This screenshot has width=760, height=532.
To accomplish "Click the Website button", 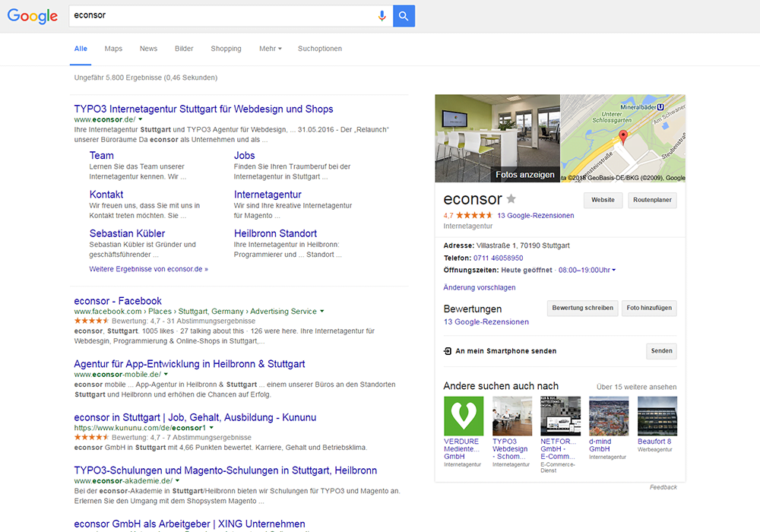I will coord(603,200).
